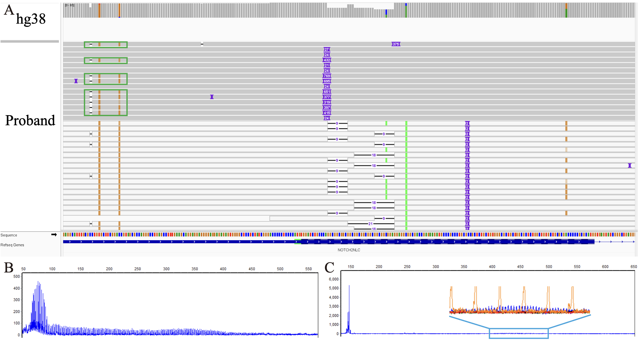Click the purple 695 insertion marker
Screen dimensions: 644x351
pos(327,81)
